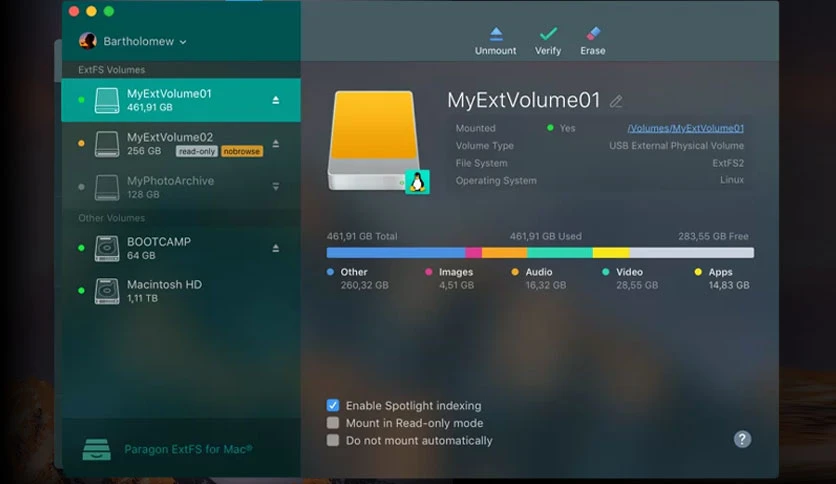This screenshot has height=484, width=836.
Task: Click the Images legend dot
Action: click(x=429, y=272)
